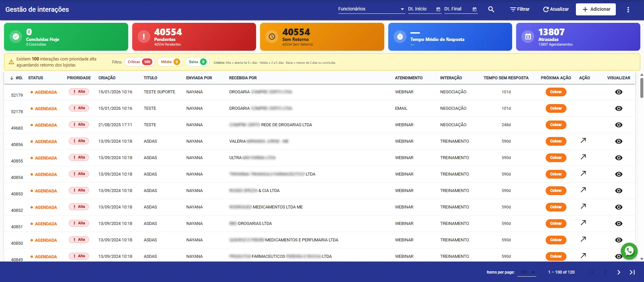The image size is (644, 282).
Task: Click the Tempo Médio stopwatch card icon
Action: point(400,37)
